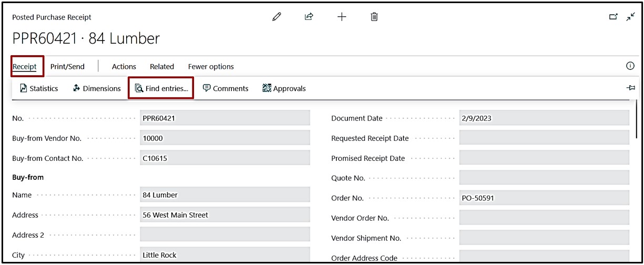The image size is (644, 265).
Task: Click the share icon in header
Action: pos(309,17)
